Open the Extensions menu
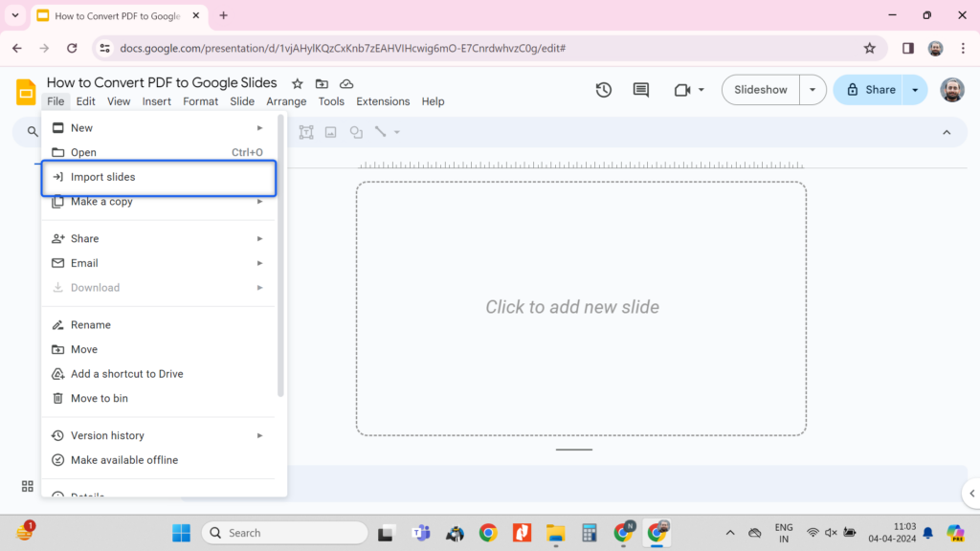This screenshot has width=980, height=551. point(383,100)
